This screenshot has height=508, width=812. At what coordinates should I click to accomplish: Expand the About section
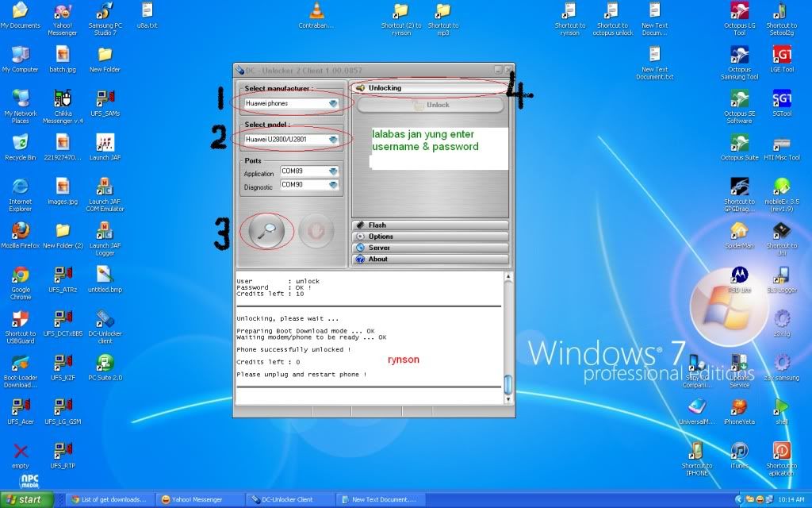pos(430,260)
